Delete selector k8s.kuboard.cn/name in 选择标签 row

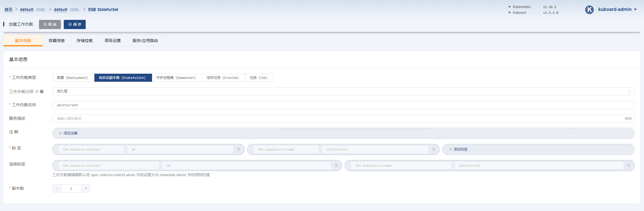629,166
